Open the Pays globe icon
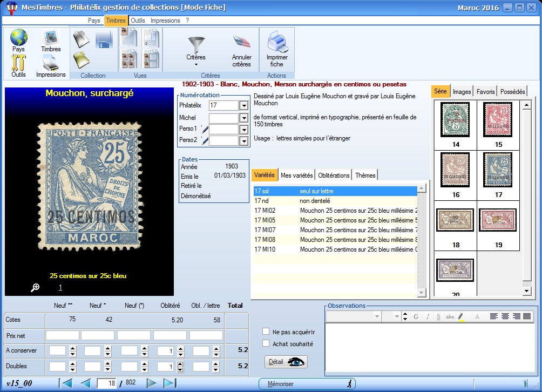Viewport: 542px width, 392px height. click(x=19, y=37)
